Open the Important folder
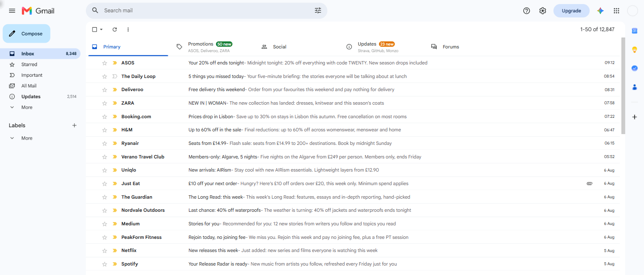 pos(40,75)
